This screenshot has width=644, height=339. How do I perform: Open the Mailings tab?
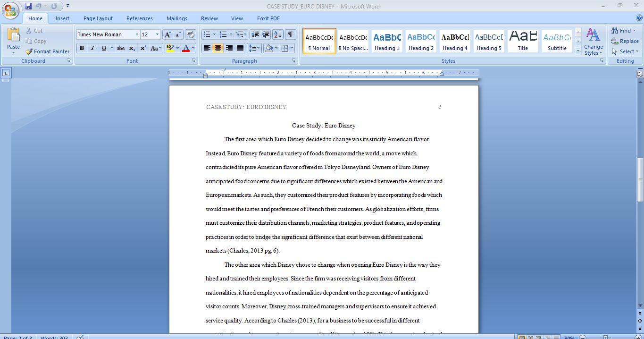coord(176,18)
